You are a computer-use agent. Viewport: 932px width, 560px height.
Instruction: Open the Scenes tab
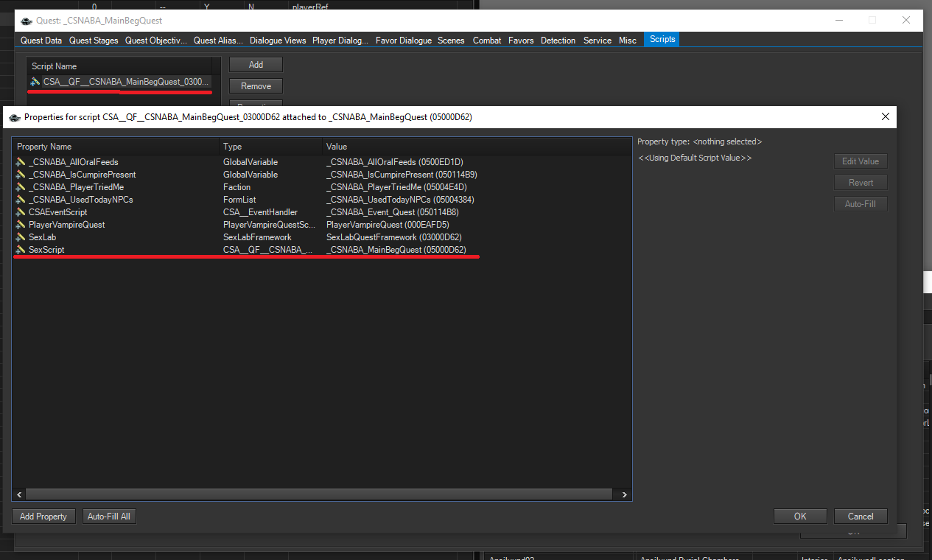(x=451, y=41)
